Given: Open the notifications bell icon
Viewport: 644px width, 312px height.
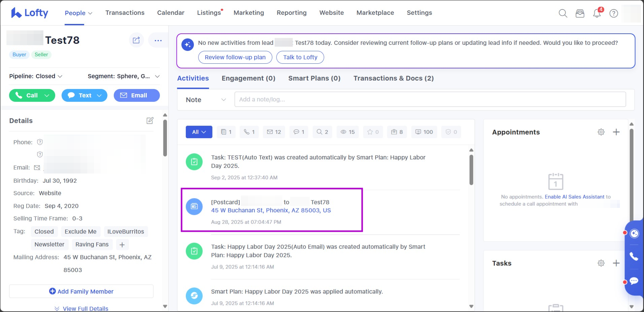Looking at the screenshot, I should [x=597, y=13].
